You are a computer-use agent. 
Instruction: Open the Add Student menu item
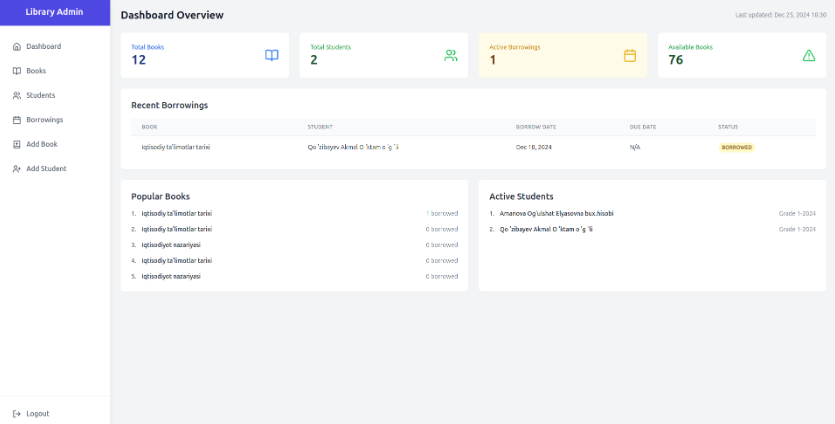pyautogui.click(x=46, y=169)
